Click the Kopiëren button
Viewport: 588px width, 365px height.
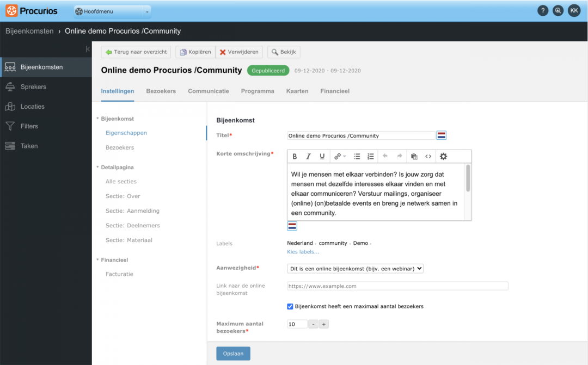195,52
